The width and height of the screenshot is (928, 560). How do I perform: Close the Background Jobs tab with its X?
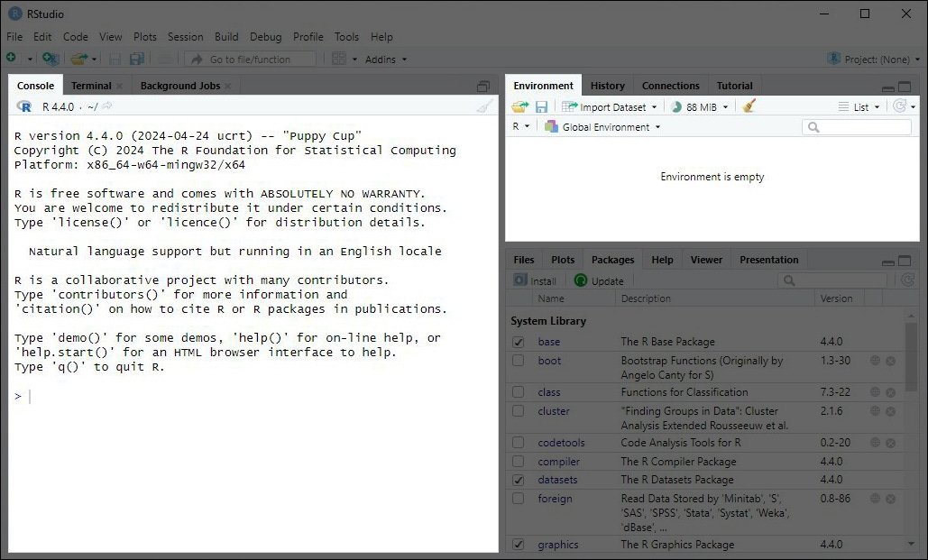pos(228,86)
